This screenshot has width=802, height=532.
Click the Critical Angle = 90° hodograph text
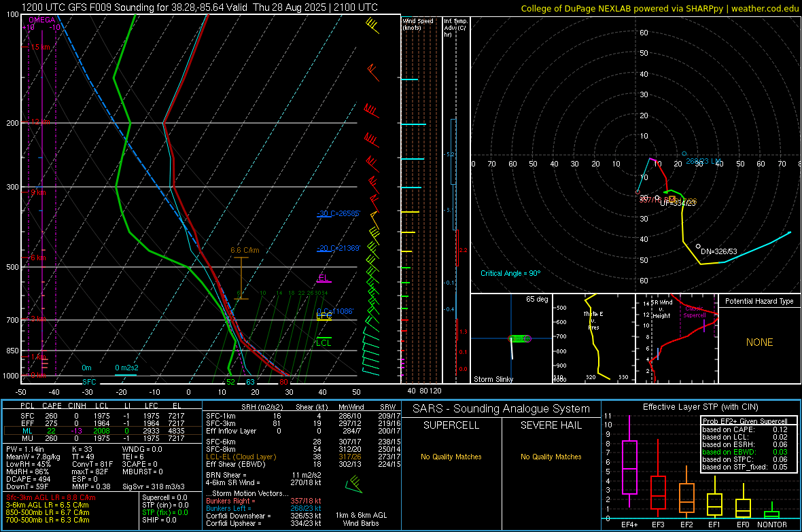pos(510,273)
